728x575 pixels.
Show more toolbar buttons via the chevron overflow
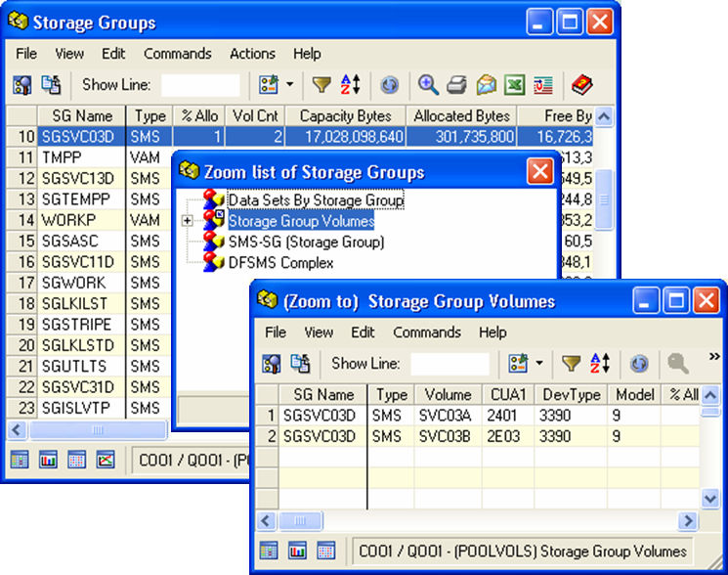tap(713, 356)
